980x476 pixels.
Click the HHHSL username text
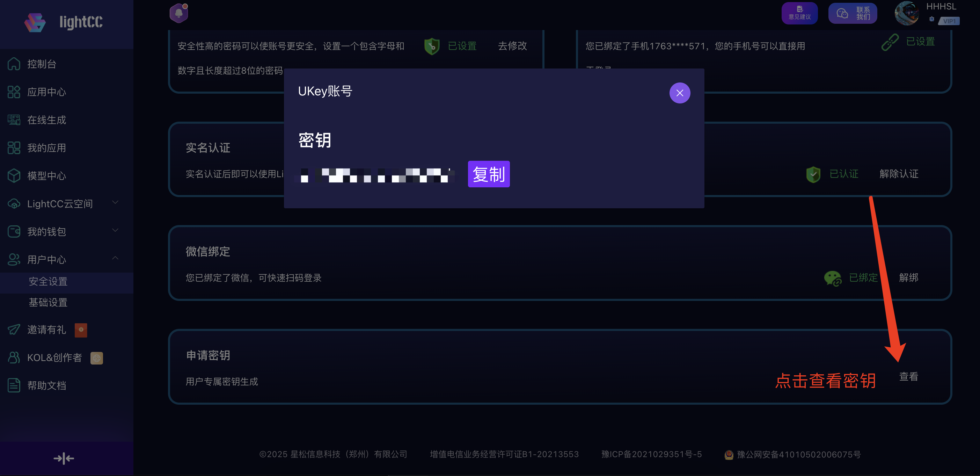pyautogui.click(x=941, y=7)
